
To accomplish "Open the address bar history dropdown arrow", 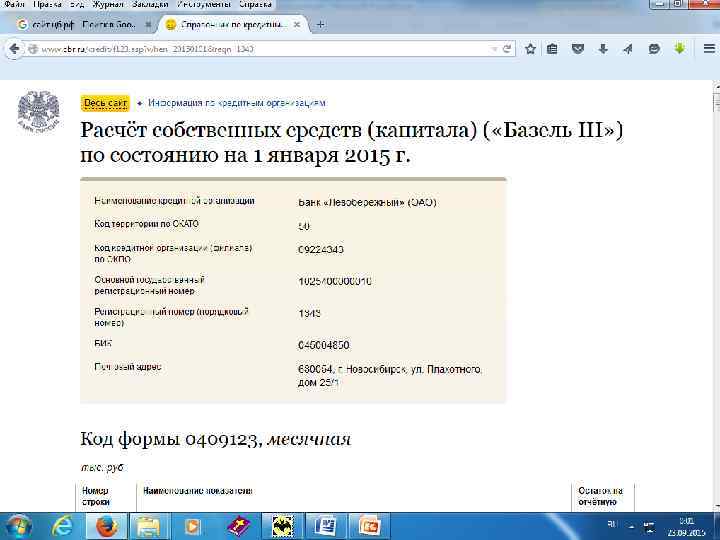I will point(494,49).
